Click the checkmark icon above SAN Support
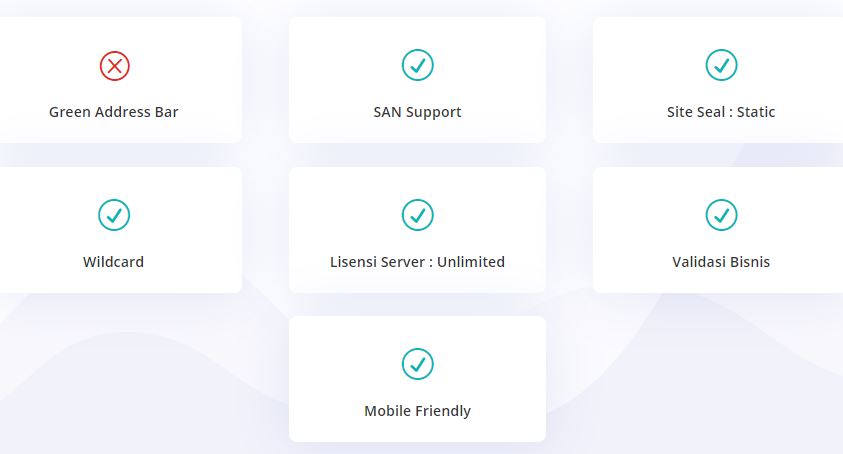Screen dimensions: 843x454 coord(417,66)
